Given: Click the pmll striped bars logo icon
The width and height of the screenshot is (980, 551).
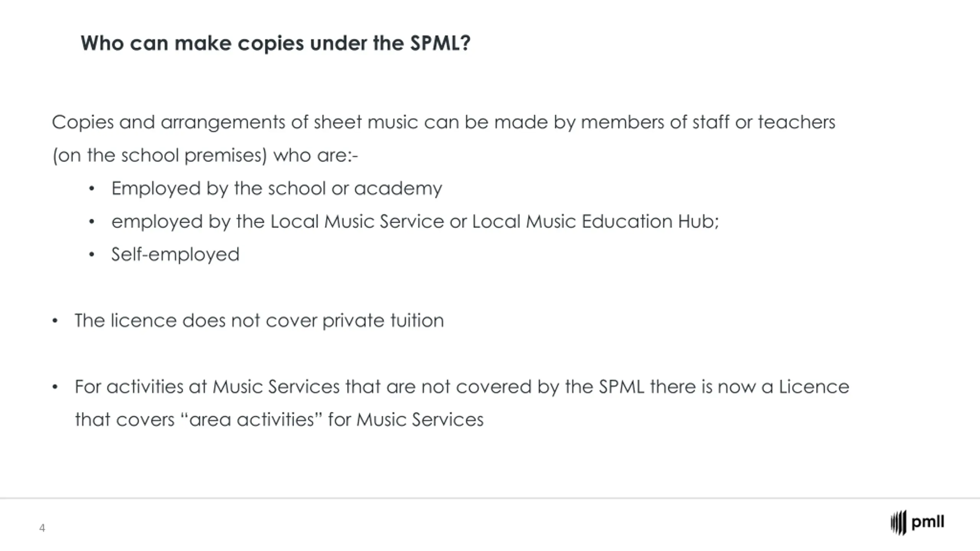Looking at the screenshot, I should [898, 522].
